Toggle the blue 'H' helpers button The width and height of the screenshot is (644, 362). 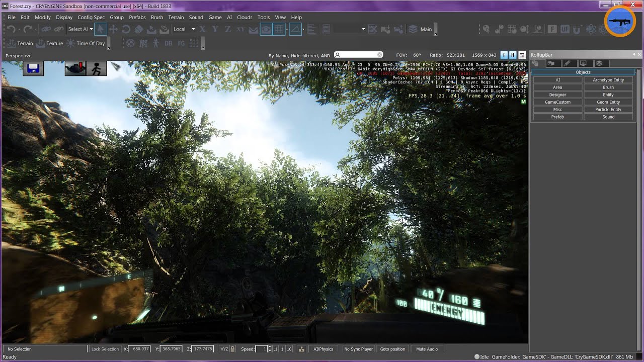click(513, 55)
